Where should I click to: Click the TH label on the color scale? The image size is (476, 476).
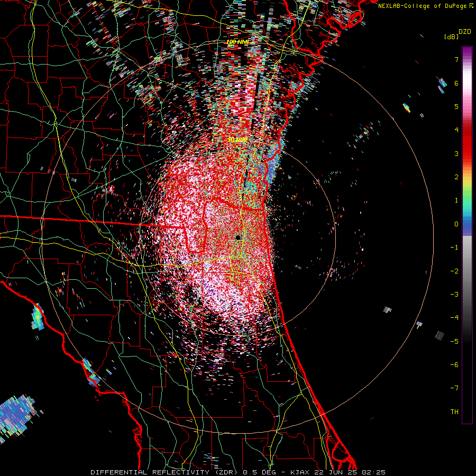tap(454, 412)
